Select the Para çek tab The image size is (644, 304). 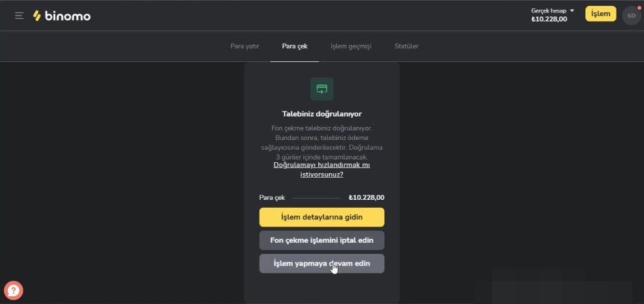[295, 46]
